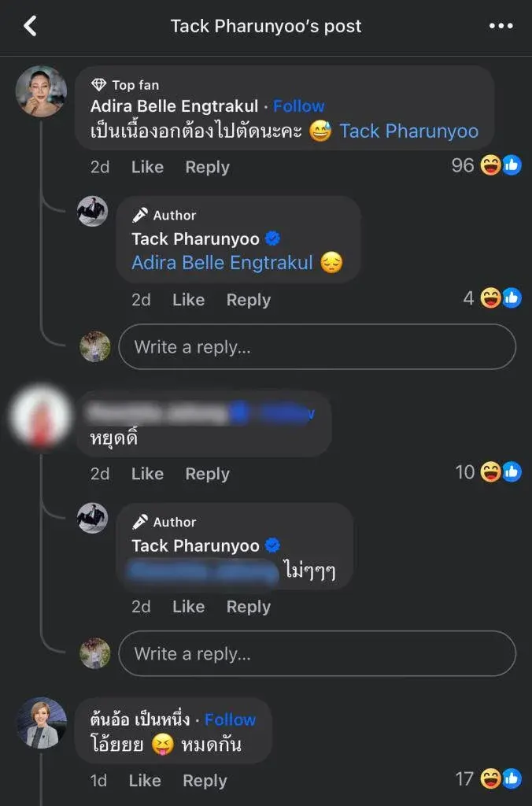Like Adira Belle Engtrakul's comment
This screenshot has height=806, width=532.
tap(147, 167)
